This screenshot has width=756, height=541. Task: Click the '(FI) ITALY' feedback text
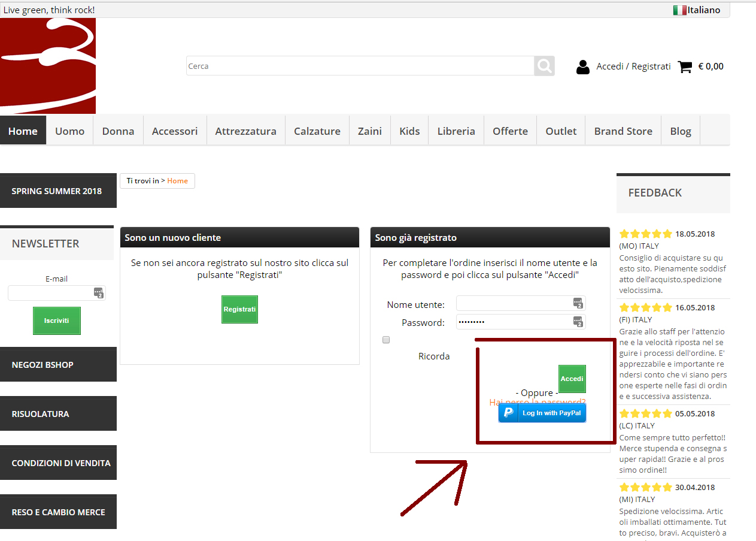(636, 319)
